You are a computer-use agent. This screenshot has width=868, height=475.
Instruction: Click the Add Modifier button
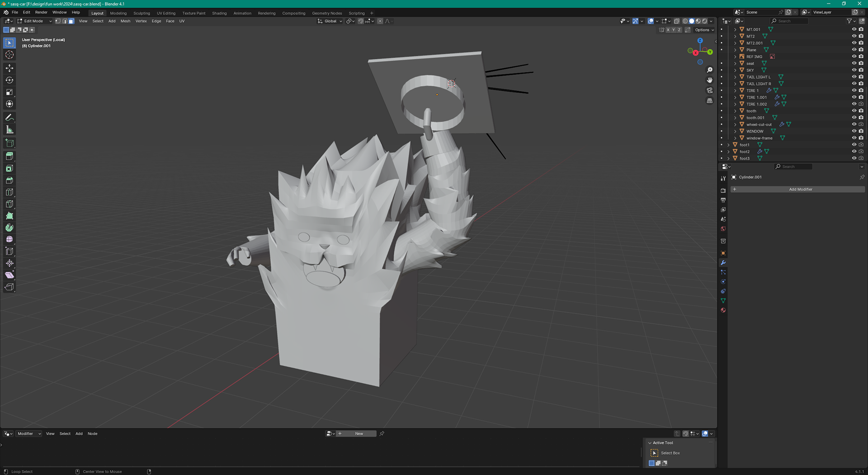(798, 189)
